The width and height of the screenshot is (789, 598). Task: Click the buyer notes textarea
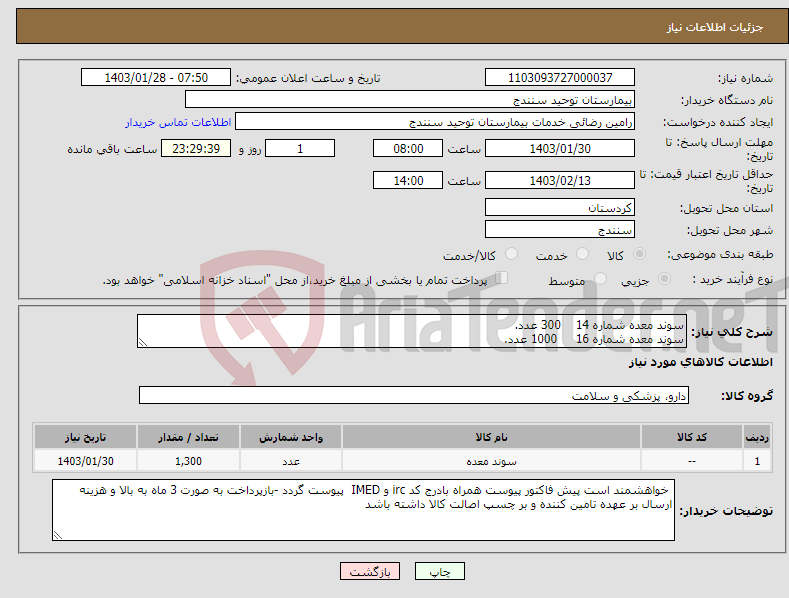click(363, 510)
